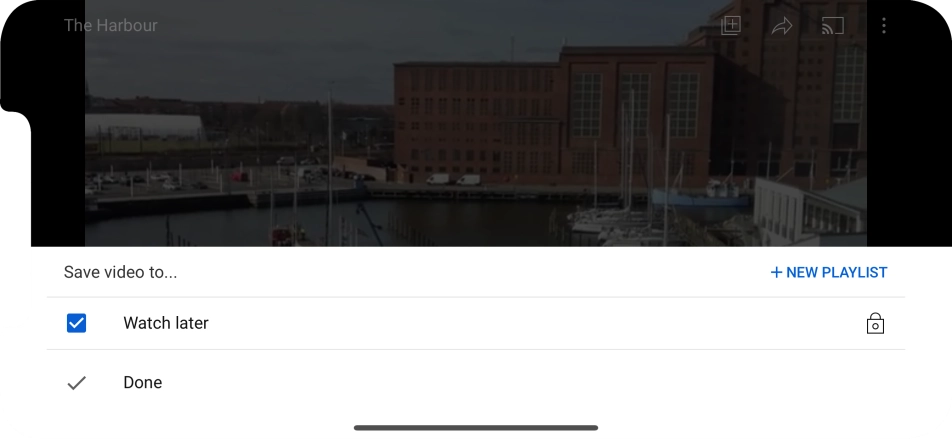Tap the add-to-playlist icon above the video
Viewport: 952px width, 439px height.
[732, 26]
